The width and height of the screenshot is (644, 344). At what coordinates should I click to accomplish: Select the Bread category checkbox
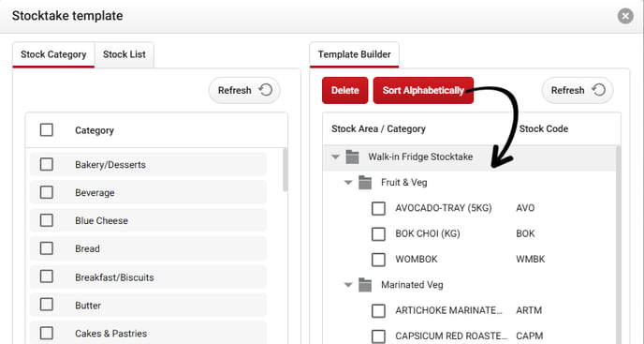[47, 248]
